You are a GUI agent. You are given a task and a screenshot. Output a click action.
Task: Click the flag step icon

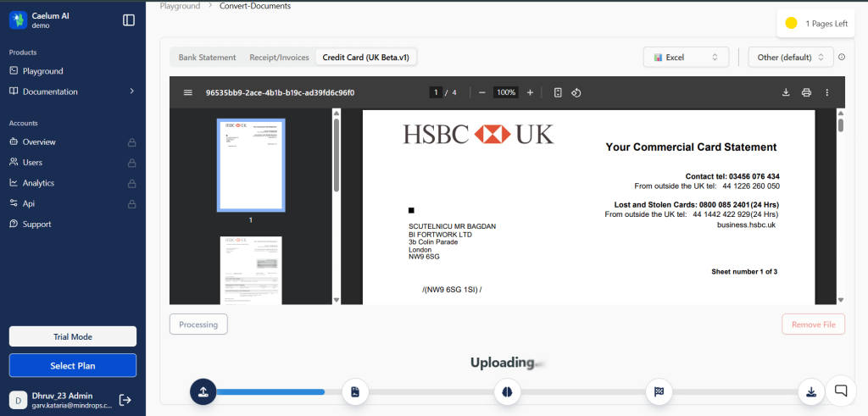coord(659,391)
